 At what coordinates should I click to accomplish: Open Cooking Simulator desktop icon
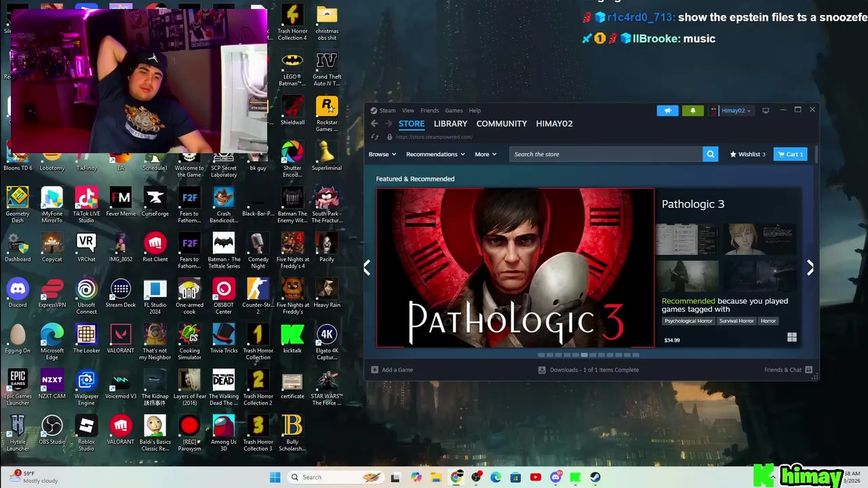(189, 342)
